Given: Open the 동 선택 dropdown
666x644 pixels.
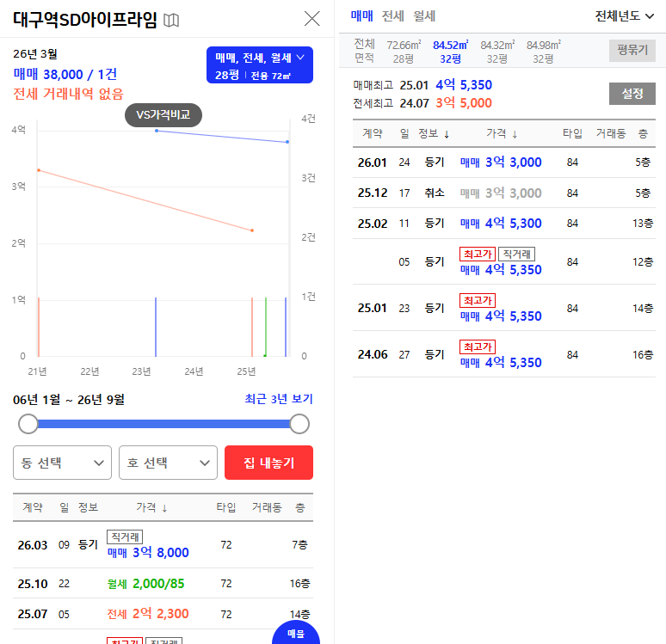Looking at the screenshot, I should pyautogui.click(x=63, y=463).
